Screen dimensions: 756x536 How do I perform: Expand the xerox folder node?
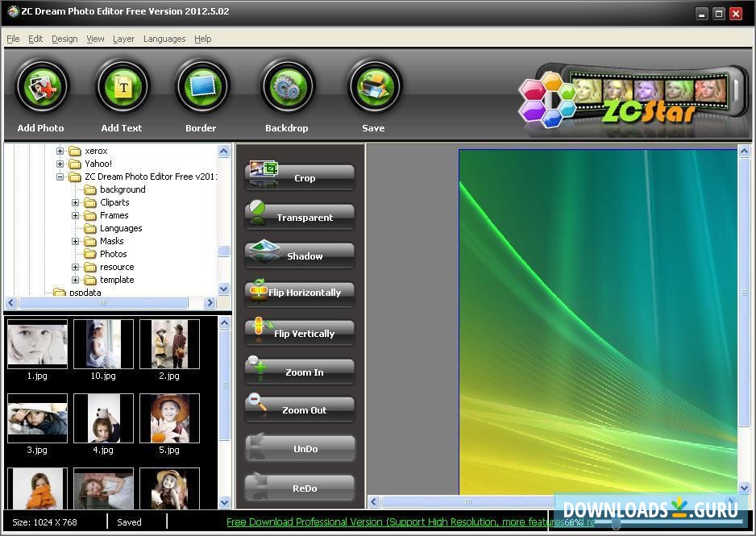pyautogui.click(x=60, y=151)
